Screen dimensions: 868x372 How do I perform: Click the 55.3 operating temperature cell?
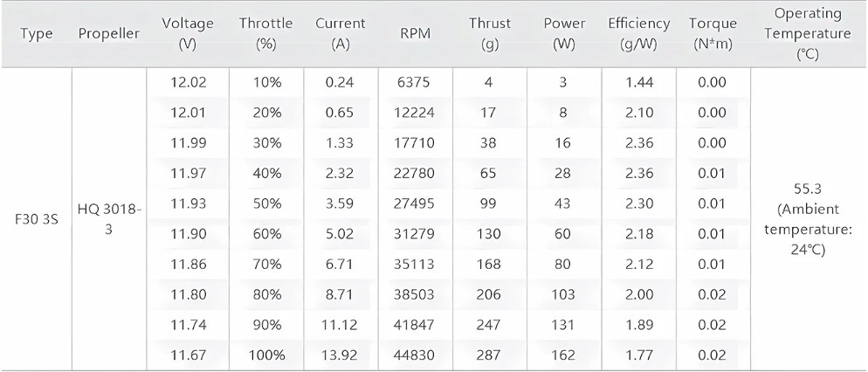[809, 219]
